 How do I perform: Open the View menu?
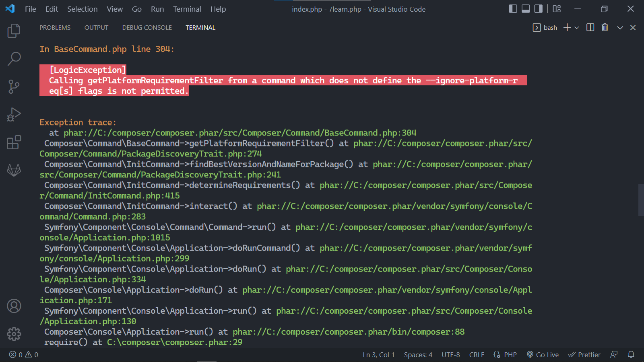(x=115, y=9)
